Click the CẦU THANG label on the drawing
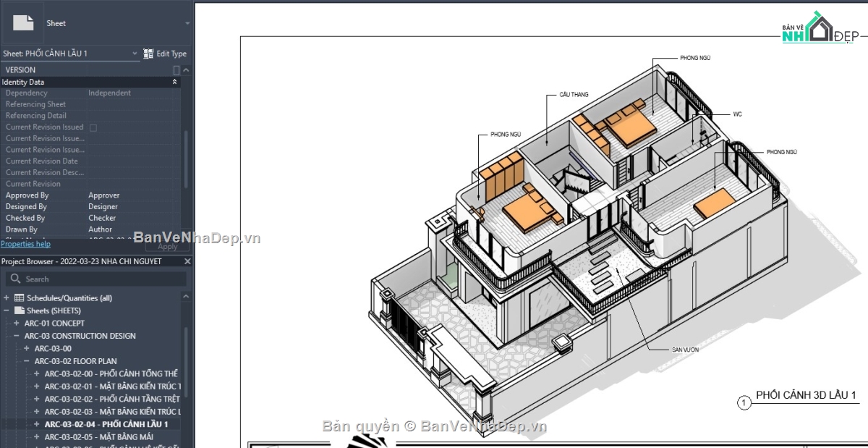 click(x=574, y=95)
